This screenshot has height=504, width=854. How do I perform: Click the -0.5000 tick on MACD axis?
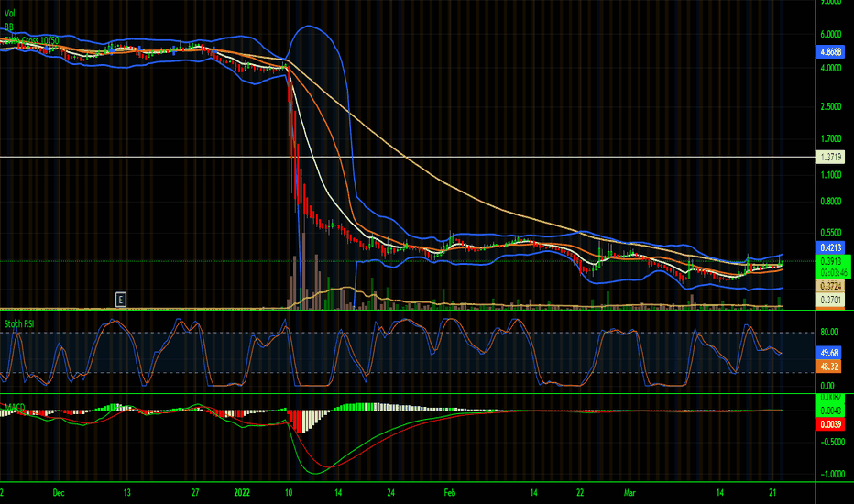pos(833,443)
